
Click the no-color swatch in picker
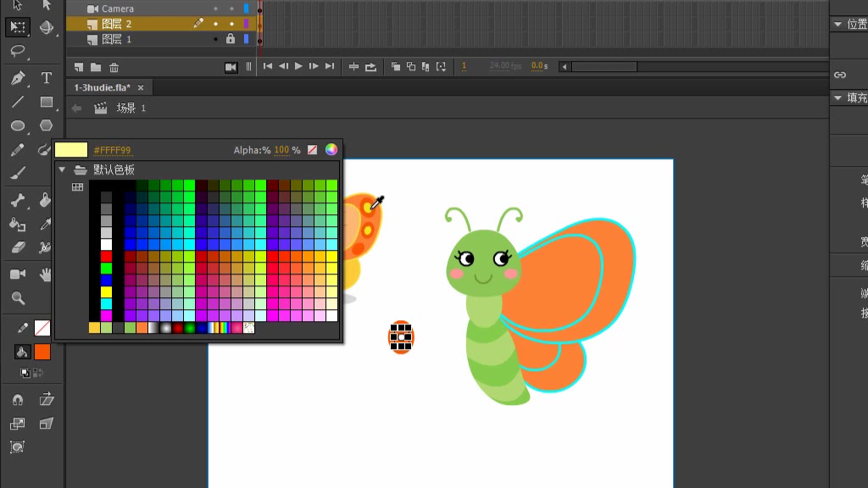pos(312,150)
